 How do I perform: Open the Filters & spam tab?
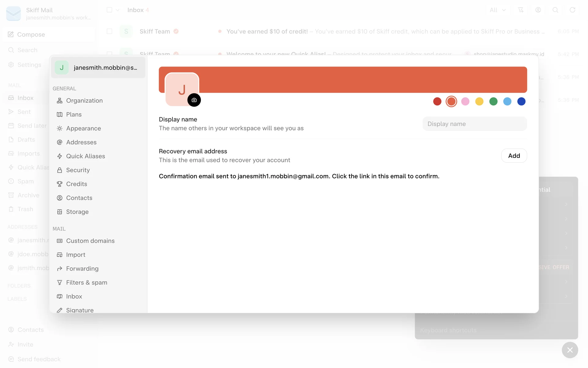[86, 282]
